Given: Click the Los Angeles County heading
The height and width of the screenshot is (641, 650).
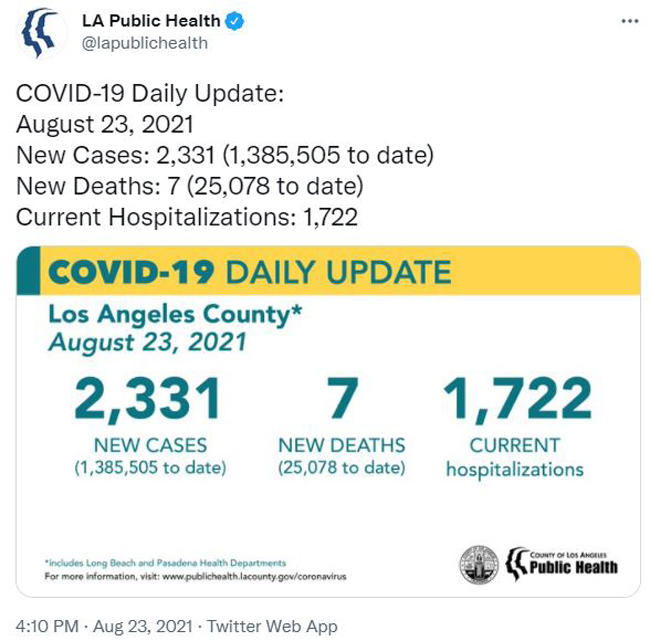Looking at the screenshot, I should pos(175,314).
